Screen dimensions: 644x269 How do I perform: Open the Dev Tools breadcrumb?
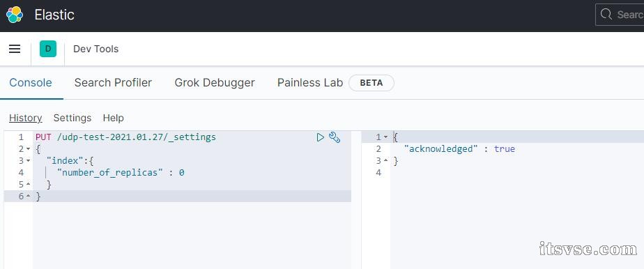95,49
